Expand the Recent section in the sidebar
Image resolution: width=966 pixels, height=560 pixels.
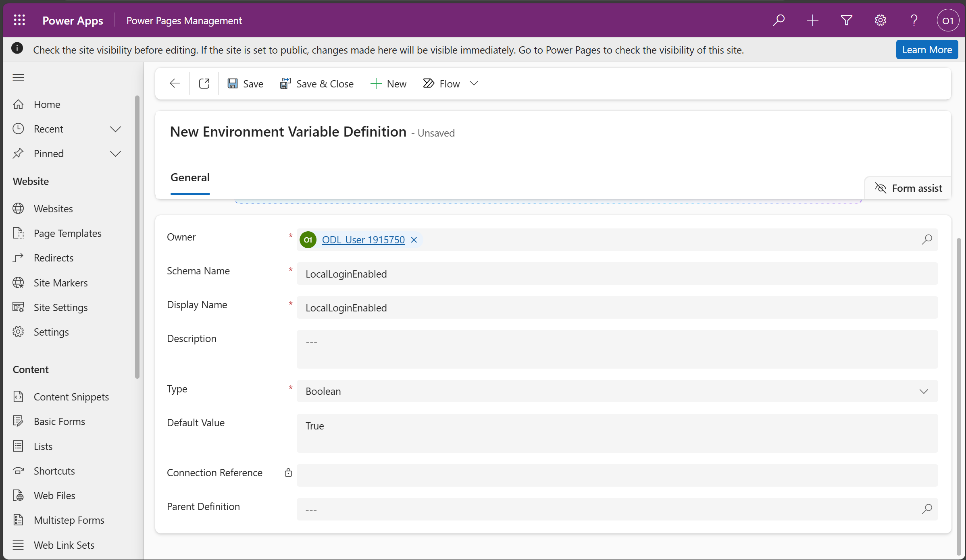(x=115, y=129)
